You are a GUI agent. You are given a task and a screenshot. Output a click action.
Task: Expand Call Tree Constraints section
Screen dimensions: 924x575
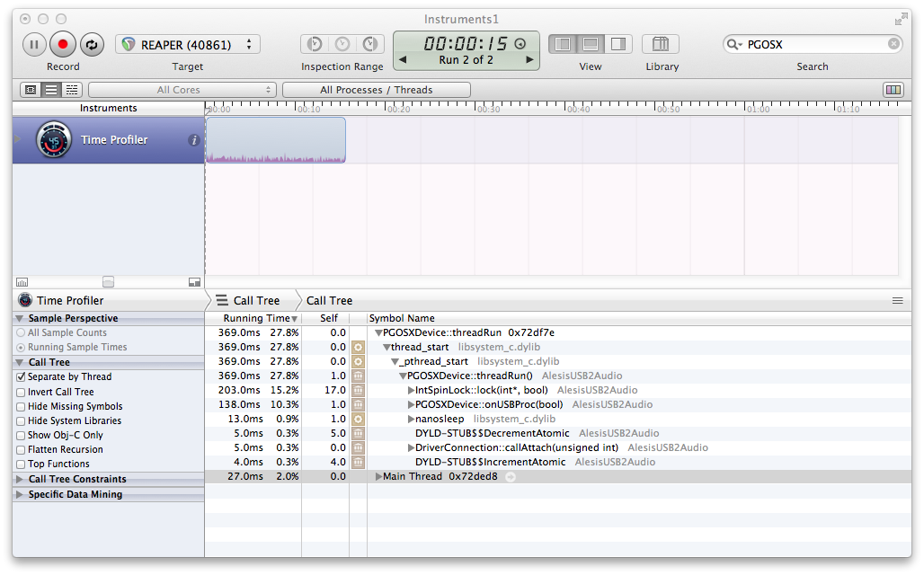(x=20, y=480)
